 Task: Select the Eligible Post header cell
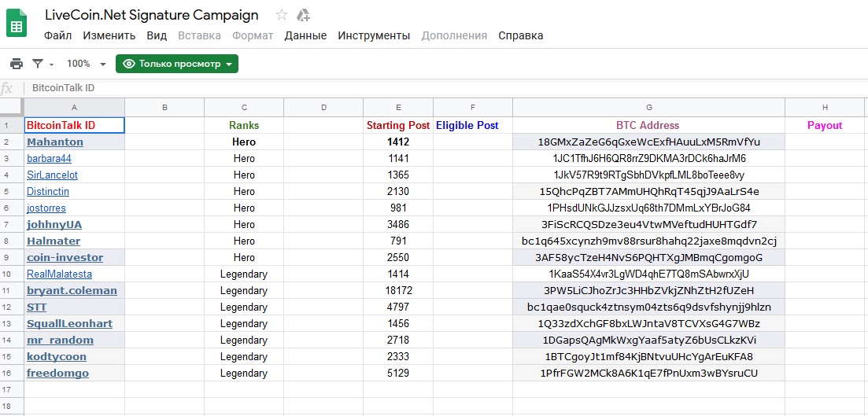click(x=473, y=126)
